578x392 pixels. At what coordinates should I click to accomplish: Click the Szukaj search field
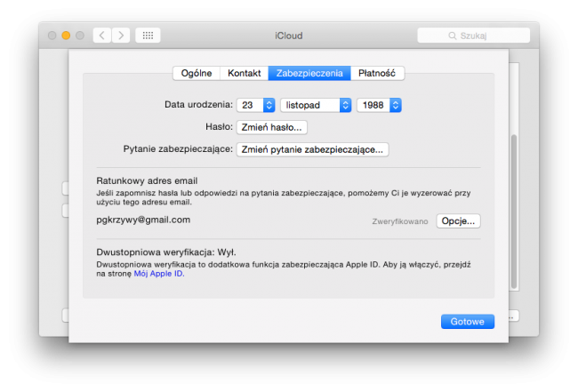click(x=474, y=36)
